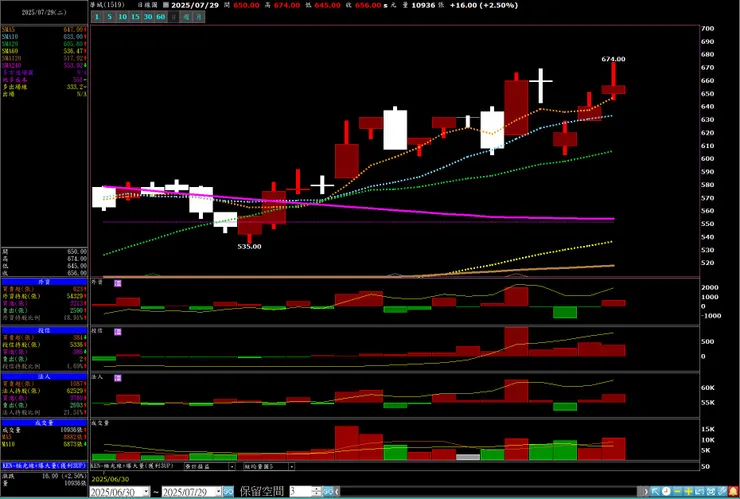This screenshot has width=740, height=499.
Task: Zoom in with the plus icon
Action: pyautogui.click(x=689, y=491)
